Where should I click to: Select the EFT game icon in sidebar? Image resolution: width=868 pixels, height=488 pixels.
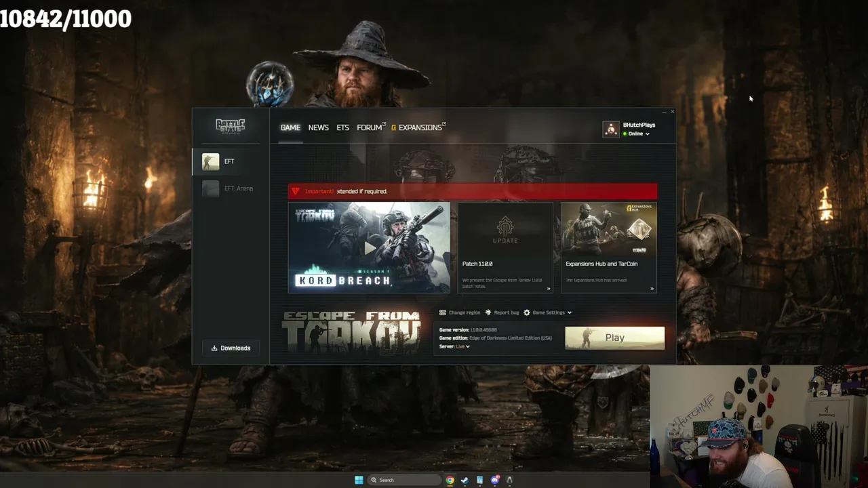[210, 161]
